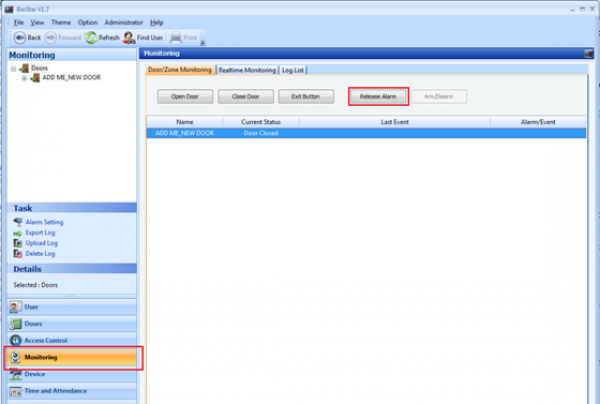Screen dimensions: 600x404
Task: Expand the ADD ME_NEW DOOR tree node
Action: [x=23, y=77]
